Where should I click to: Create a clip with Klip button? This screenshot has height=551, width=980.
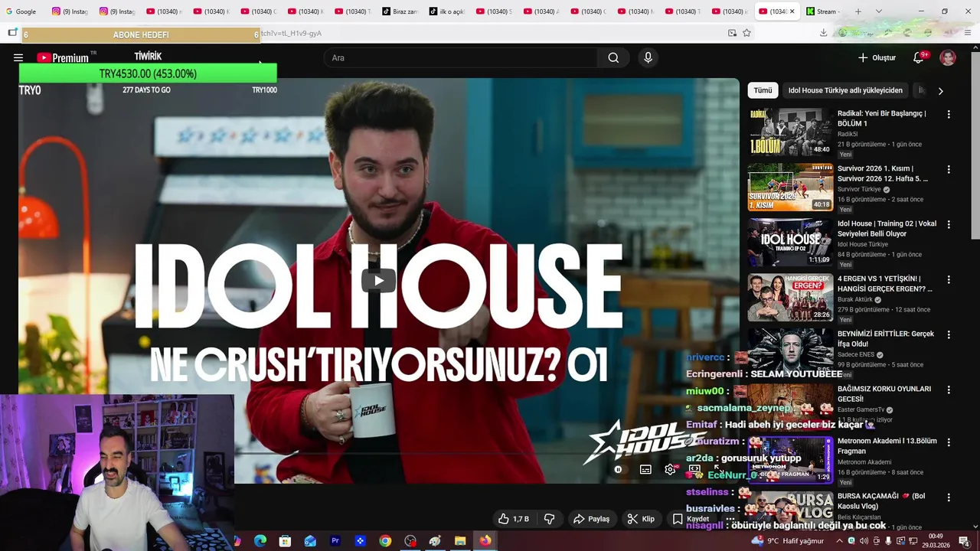641,519
